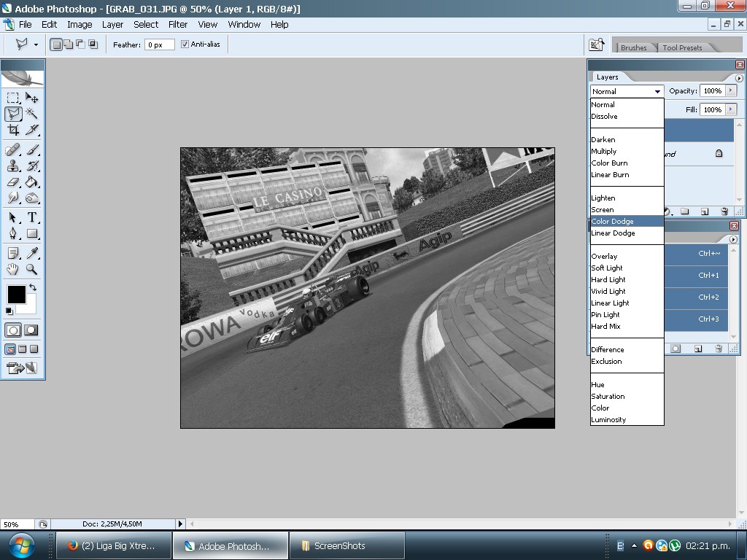Switch to Full Screen Mode with Menu Bar

coord(23,349)
